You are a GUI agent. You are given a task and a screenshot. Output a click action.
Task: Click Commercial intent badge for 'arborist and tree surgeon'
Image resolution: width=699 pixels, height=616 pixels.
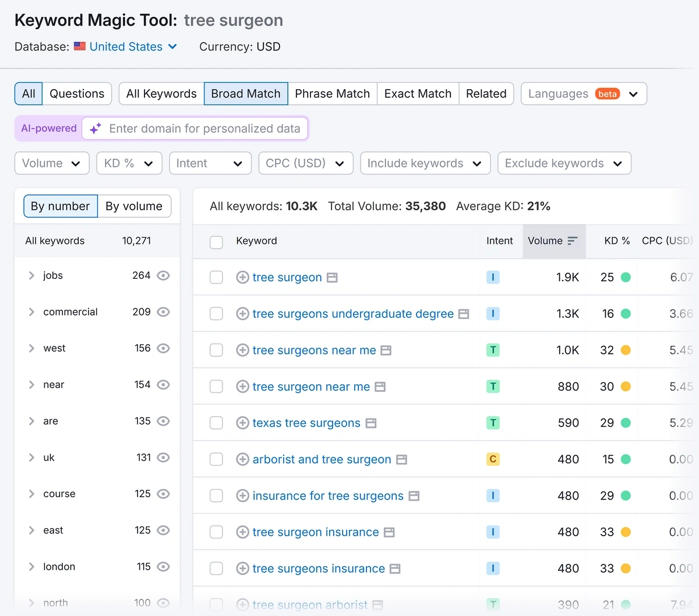coord(493,459)
